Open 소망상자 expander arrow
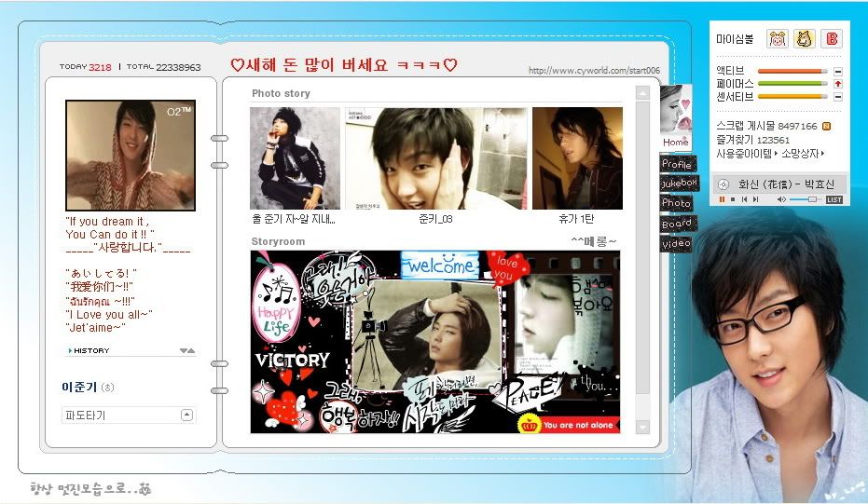 822,153
